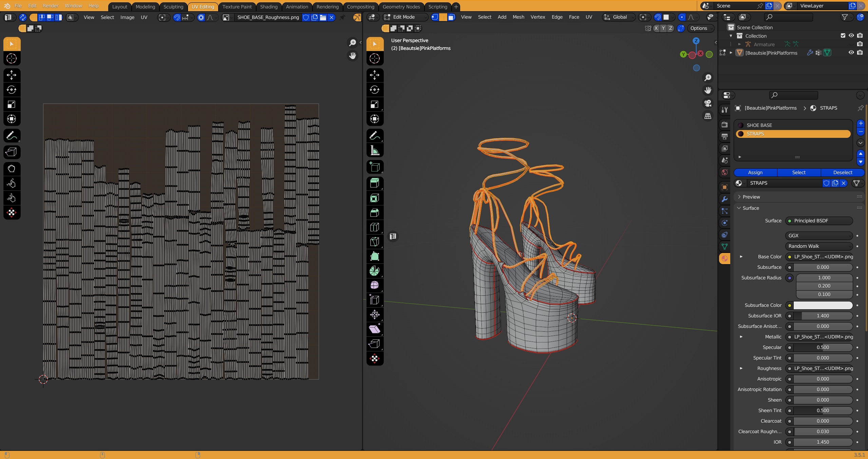Choose the Add Cube tool
The width and height of the screenshot is (868, 459).
coord(375,167)
